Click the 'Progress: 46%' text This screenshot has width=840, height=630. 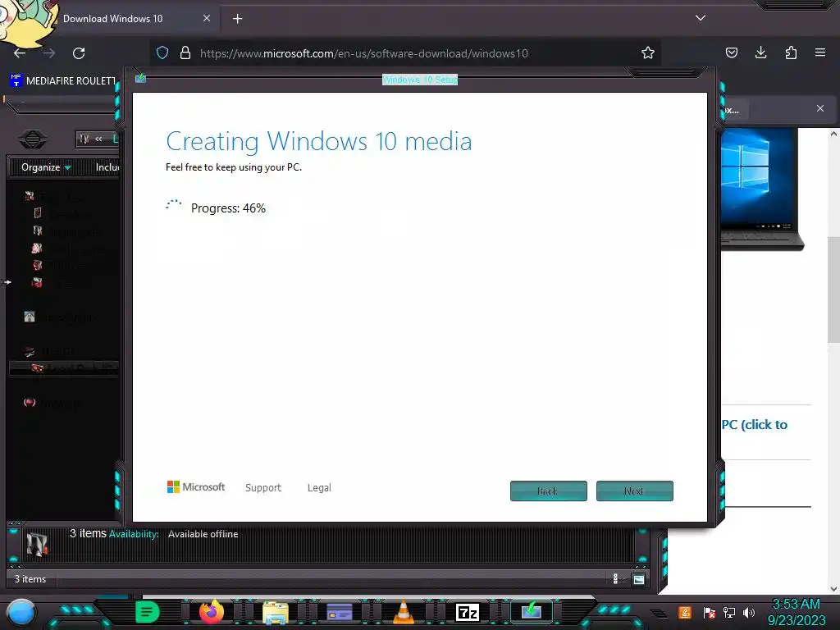[x=228, y=208]
